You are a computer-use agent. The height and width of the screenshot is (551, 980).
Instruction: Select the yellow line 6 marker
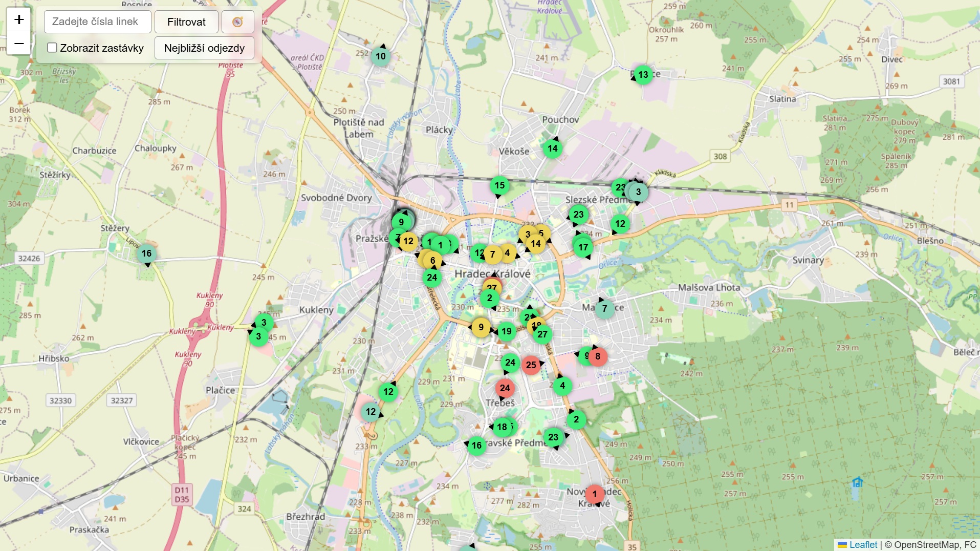432,261
